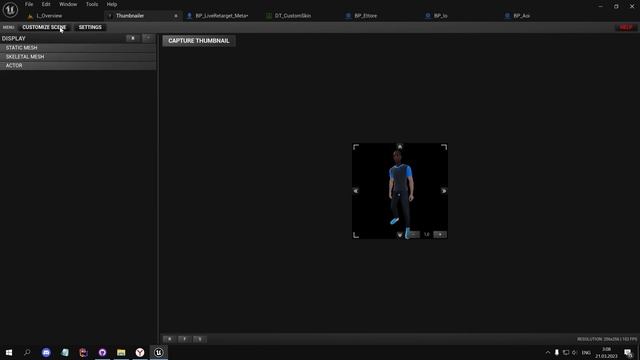Open the Settings section
Screen dimensions: 640x360
(x=90, y=27)
